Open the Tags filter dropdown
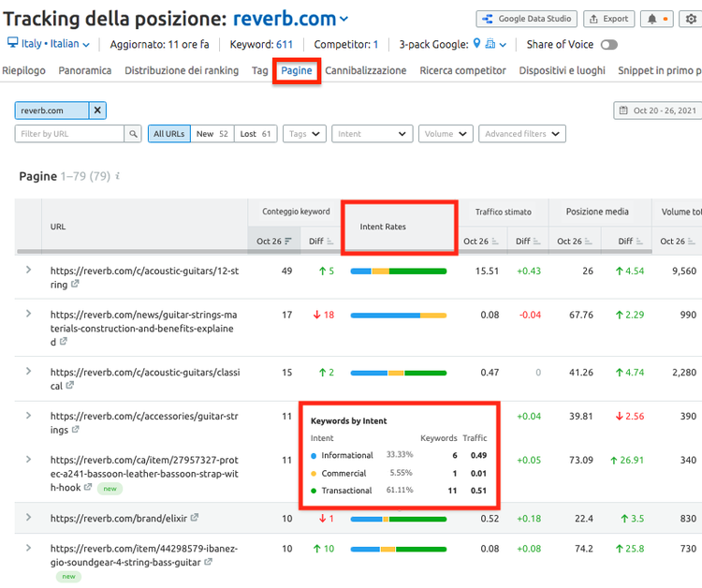The height and width of the screenshot is (588, 702). (x=304, y=134)
